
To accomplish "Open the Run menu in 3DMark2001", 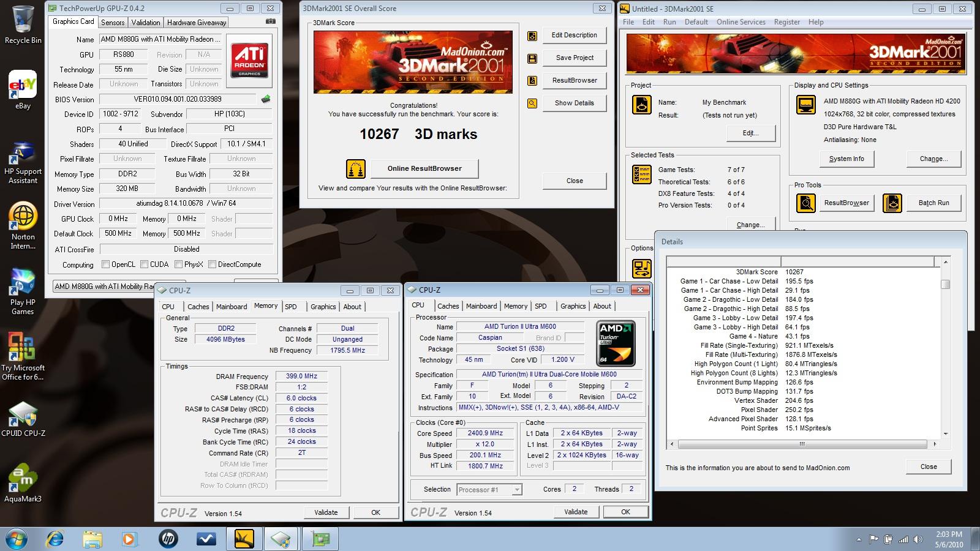I will [x=669, y=22].
